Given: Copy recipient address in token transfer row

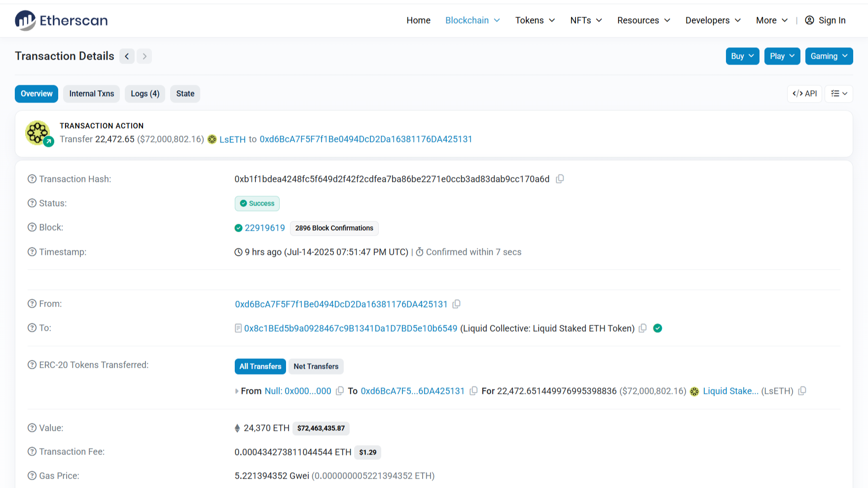Looking at the screenshot, I should click(x=473, y=391).
